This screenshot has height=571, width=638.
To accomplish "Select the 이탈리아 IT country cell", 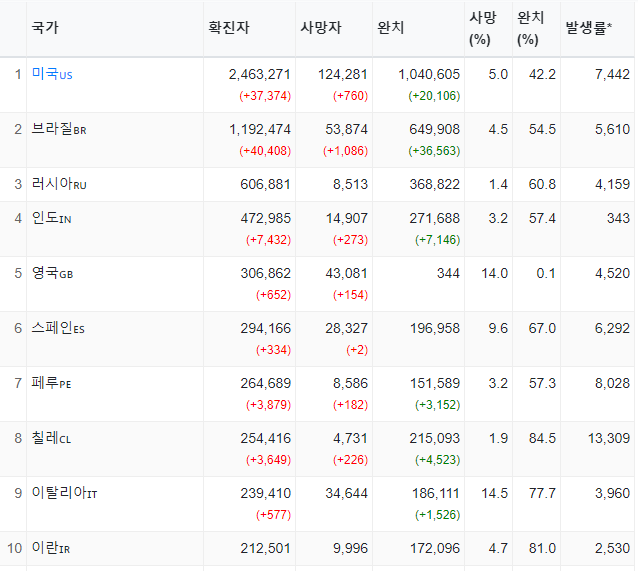I will click(64, 493).
